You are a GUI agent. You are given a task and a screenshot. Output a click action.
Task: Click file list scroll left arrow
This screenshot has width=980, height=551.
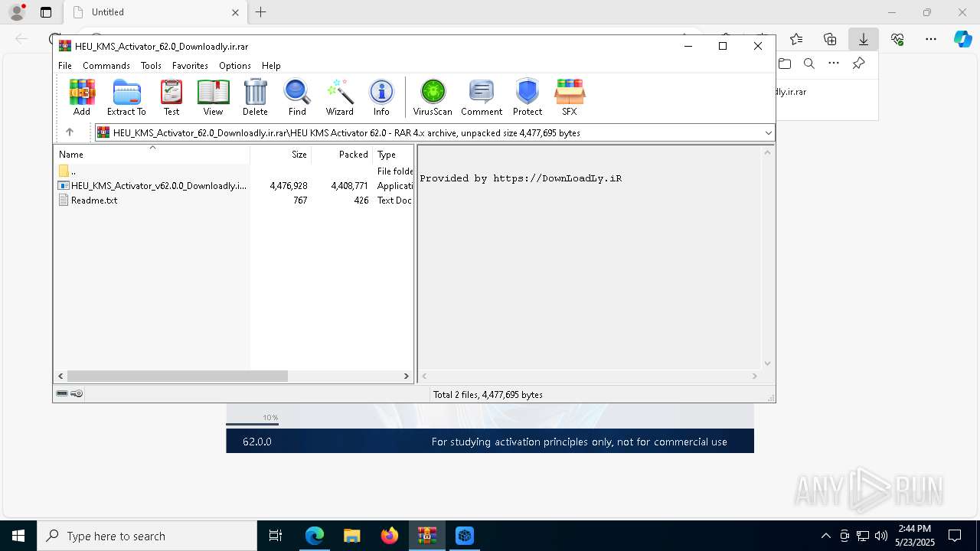click(x=60, y=376)
